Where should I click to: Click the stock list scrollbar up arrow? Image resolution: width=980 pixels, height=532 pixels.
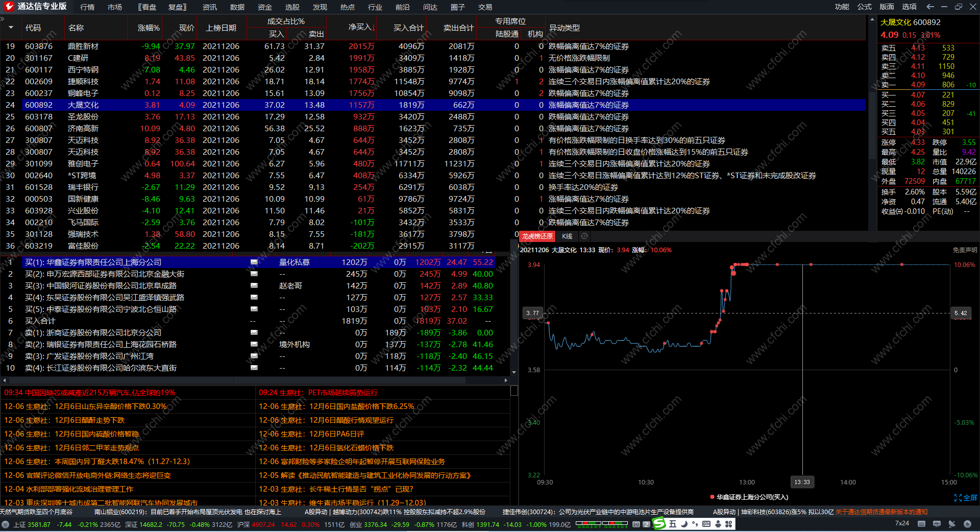(872, 19)
